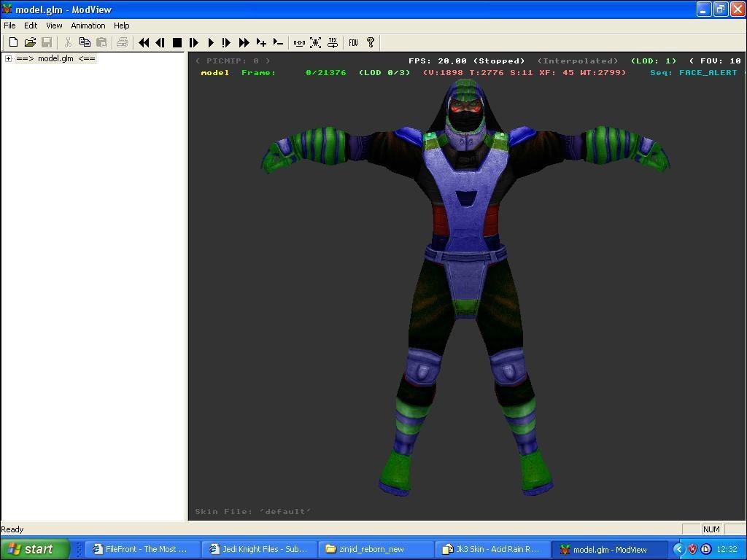Toggle the TEX texture toolbar button
This screenshot has width=747, height=560.
coord(333,43)
